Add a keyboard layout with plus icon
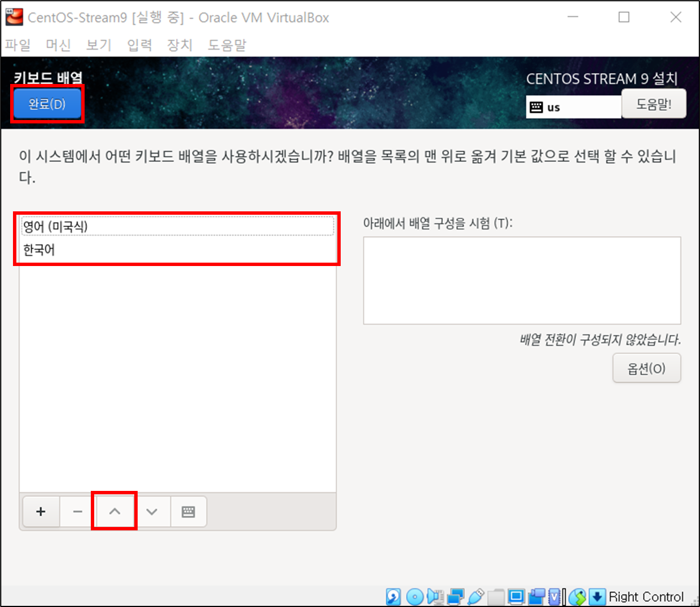Screen dimensions: 700x607 pyautogui.click(x=41, y=511)
